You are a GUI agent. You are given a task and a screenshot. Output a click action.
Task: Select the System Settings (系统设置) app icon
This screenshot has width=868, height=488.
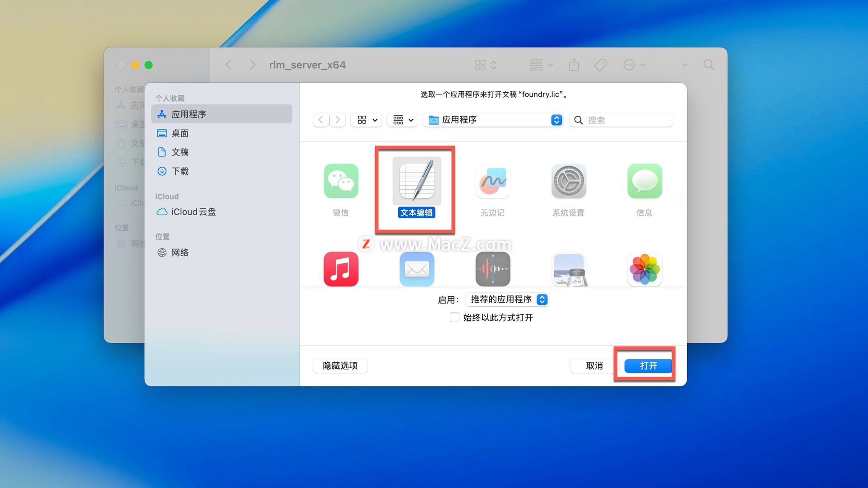[x=569, y=181]
